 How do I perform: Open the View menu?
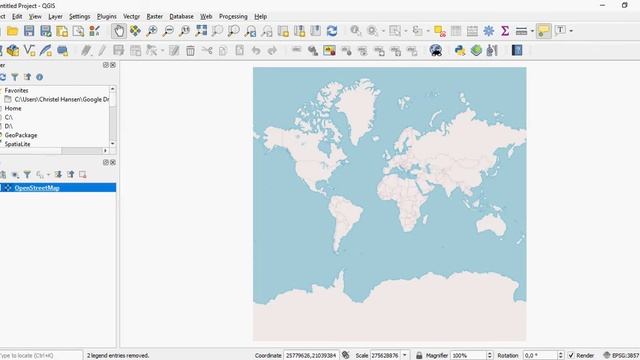click(x=35, y=17)
